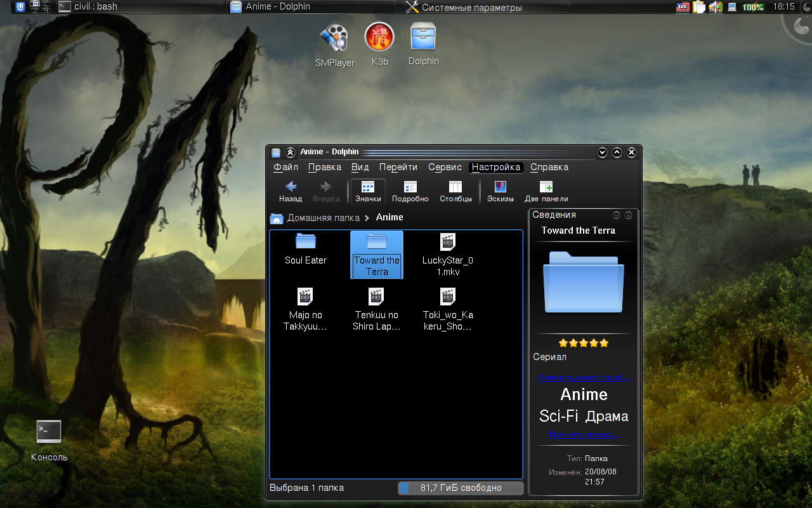Image resolution: width=812 pixels, height=508 pixels.
Task: Open the Справка menu
Action: pyautogui.click(x=549, y=167)
